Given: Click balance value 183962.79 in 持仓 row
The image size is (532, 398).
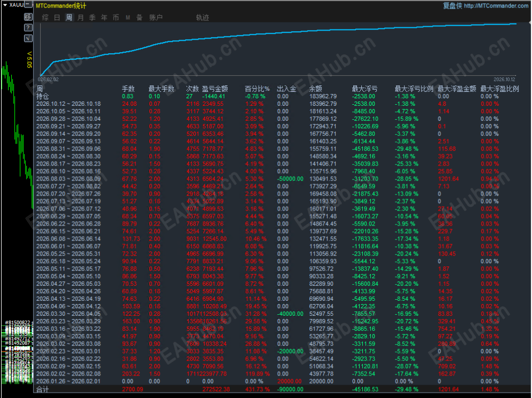Looking at the screenshot, I should click(x=323, y=97).
